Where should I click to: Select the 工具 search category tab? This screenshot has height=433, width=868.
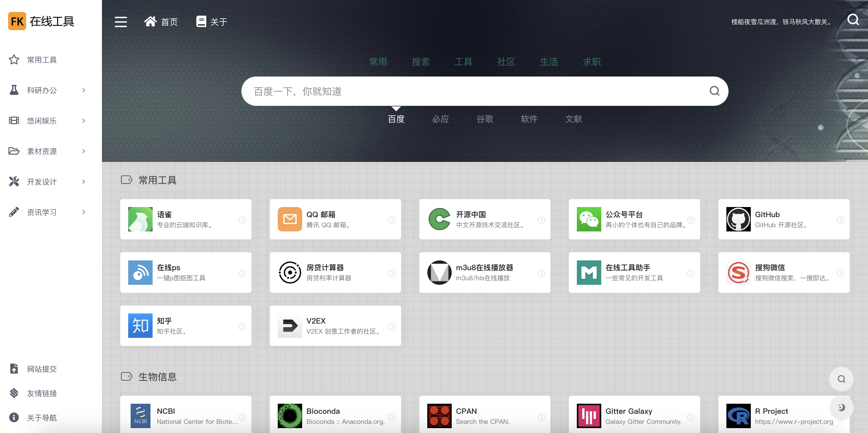tap(464, 62)
